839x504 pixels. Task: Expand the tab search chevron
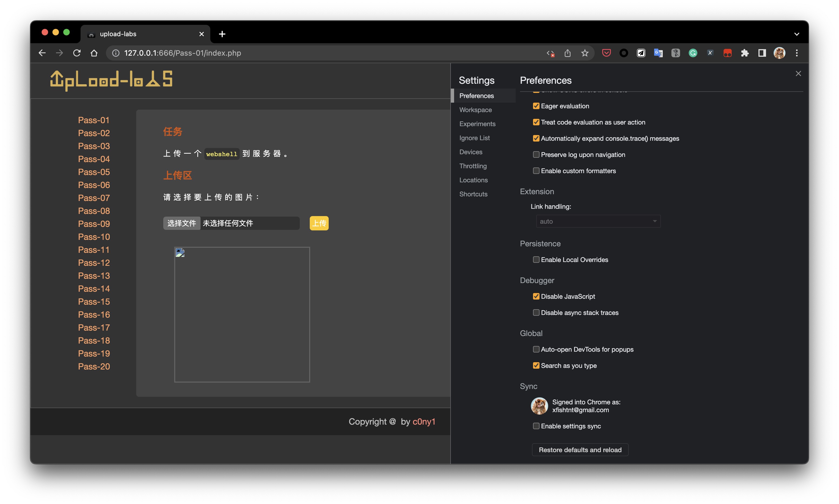[797, 34]
